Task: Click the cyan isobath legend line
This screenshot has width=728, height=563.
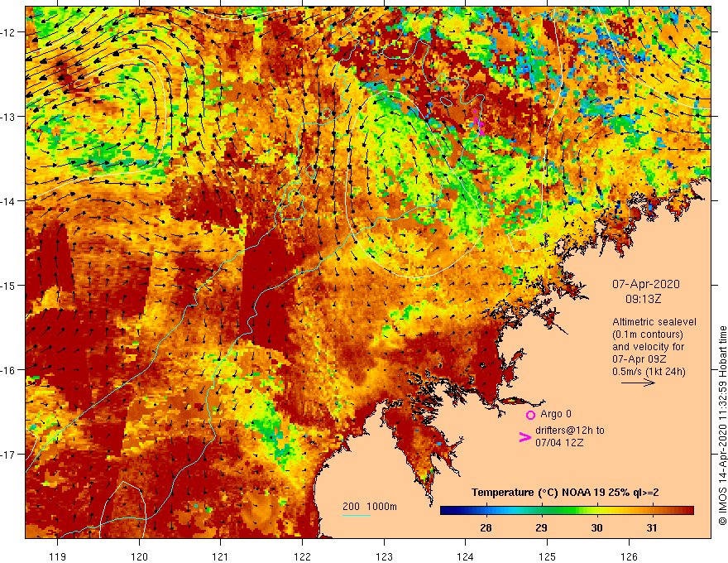Action: [x=357, y=515]
